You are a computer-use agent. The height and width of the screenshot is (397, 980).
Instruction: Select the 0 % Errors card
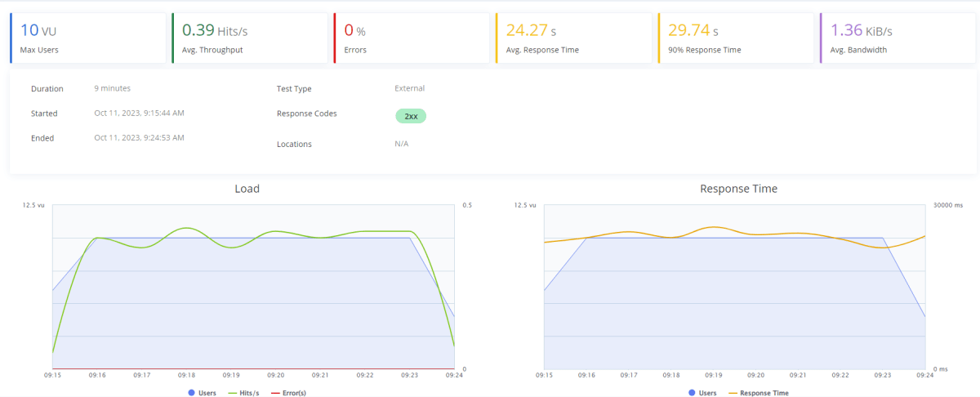pos(412,38)
